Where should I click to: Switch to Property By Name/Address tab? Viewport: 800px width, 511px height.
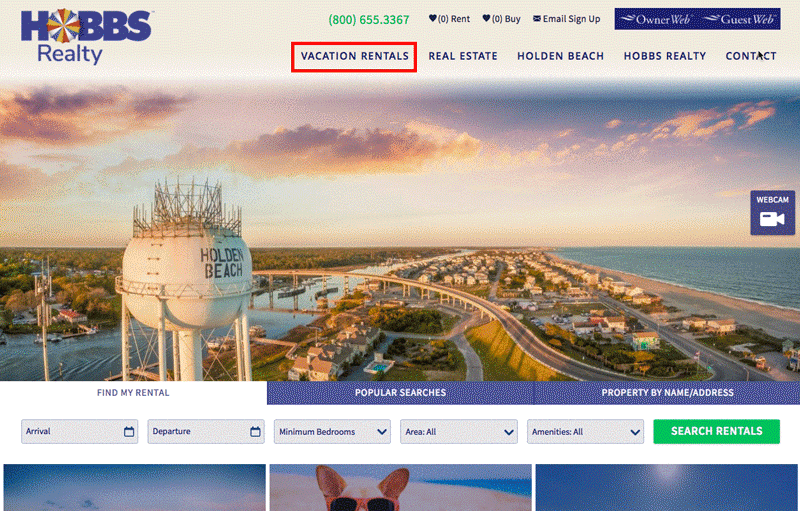(x=667, y=393)
